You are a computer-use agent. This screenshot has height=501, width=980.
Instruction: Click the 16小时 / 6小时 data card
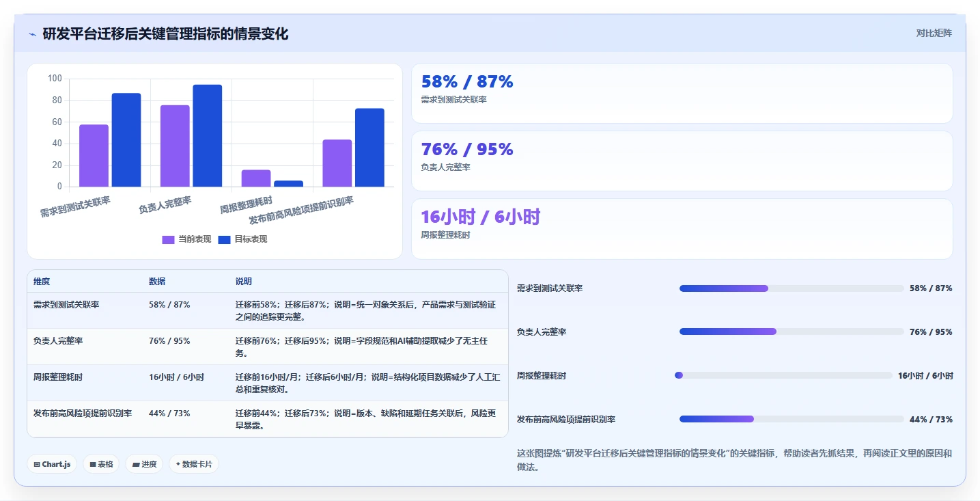tap(682, 229)
